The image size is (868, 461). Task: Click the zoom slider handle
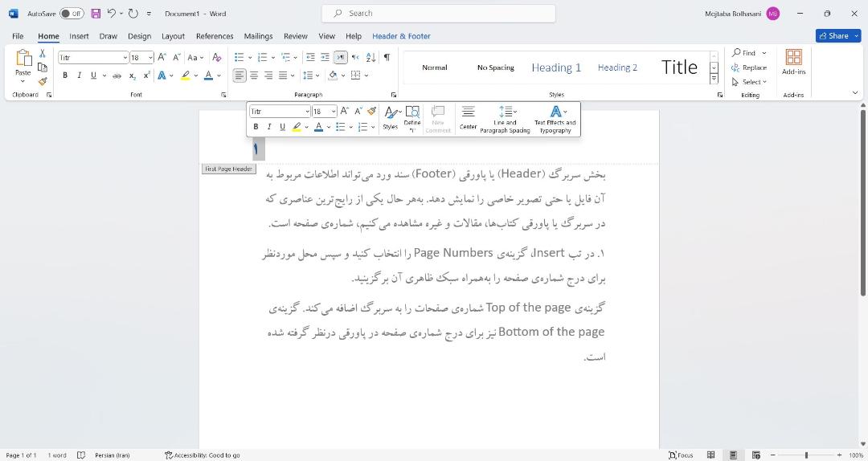click(806, 455)
